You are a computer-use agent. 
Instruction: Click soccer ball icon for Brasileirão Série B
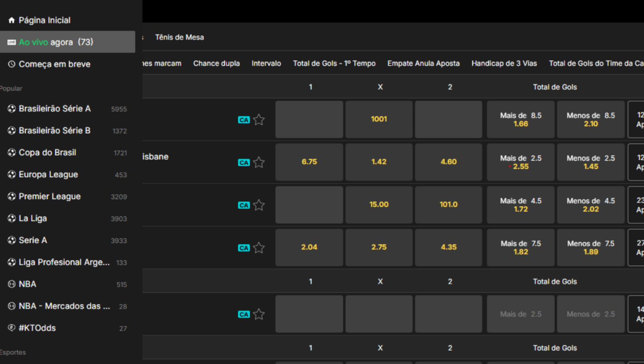12,130
